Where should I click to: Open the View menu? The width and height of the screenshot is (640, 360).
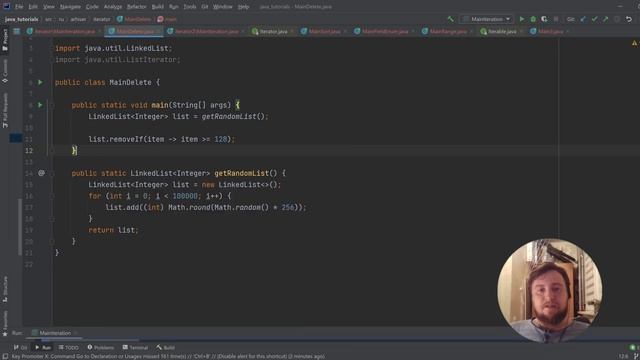pyautogui.click(x=49, y=7)
